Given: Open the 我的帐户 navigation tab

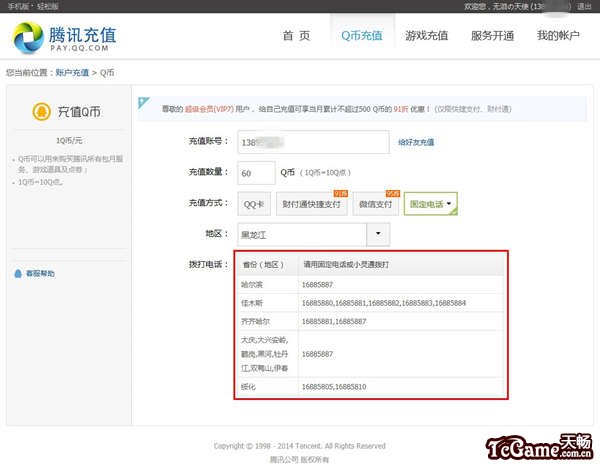Looking at the screenshot, I should pos(558,36).
